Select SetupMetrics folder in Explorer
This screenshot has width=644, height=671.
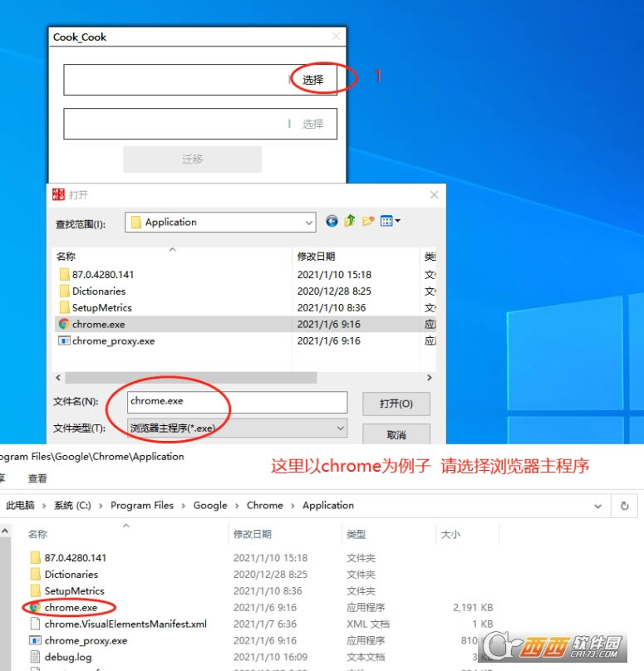[67, 591]
